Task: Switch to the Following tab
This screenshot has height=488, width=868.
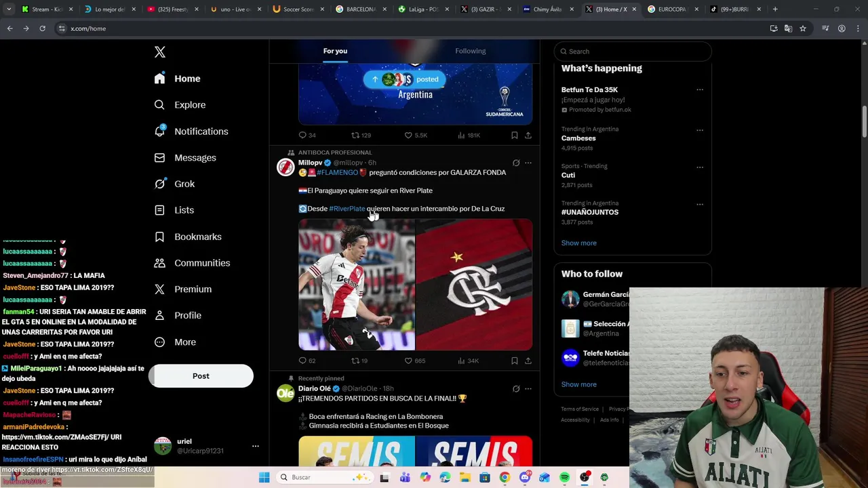Action: [470, 51]
